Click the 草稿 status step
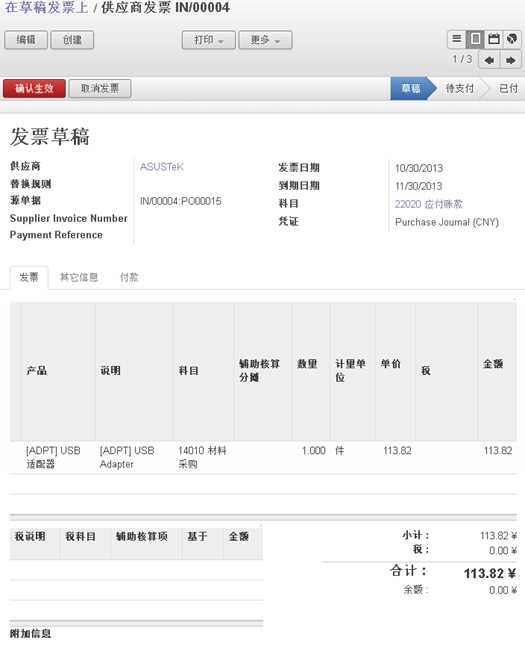 click(x=411, y=89)
